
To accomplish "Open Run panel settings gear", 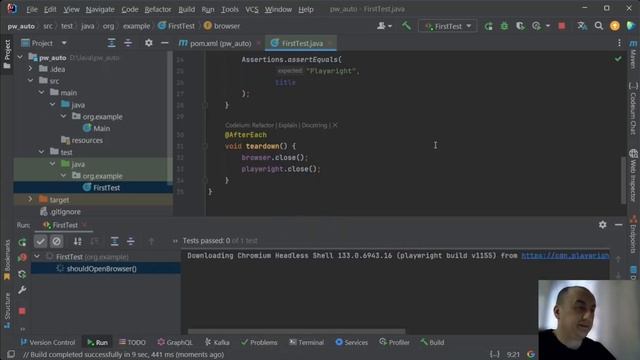I will [x=602, y=224].
